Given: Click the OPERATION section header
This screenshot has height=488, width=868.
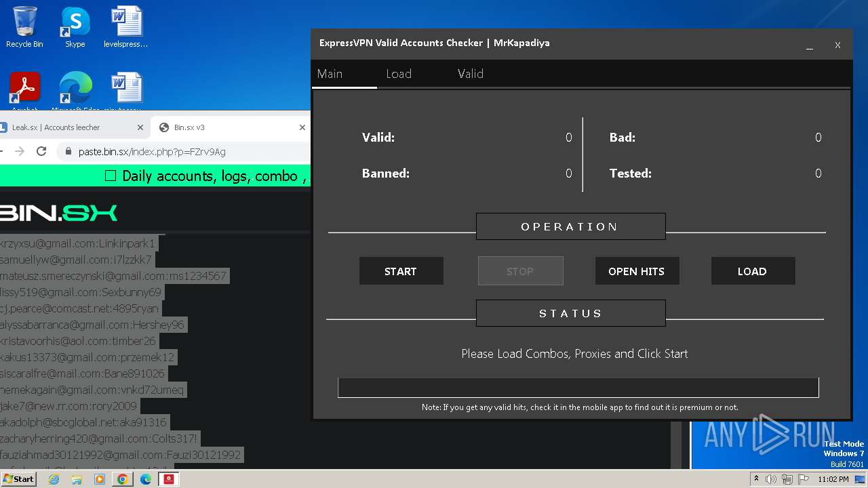Looking at the screenshot, I should pos(570,226).
